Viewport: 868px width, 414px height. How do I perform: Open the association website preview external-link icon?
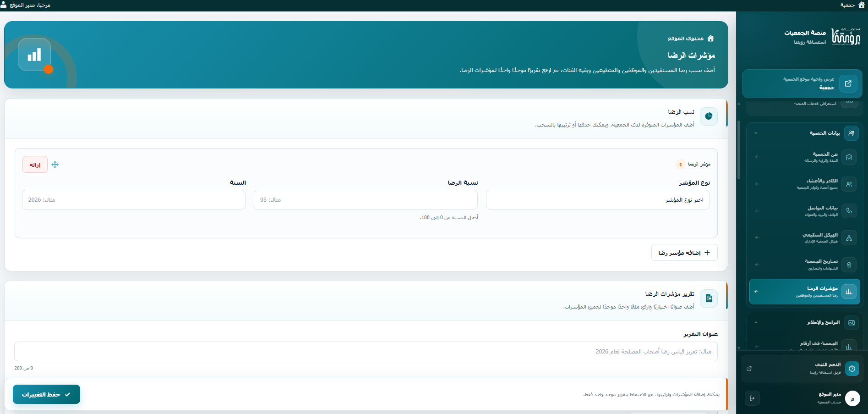tap(848, 83)
